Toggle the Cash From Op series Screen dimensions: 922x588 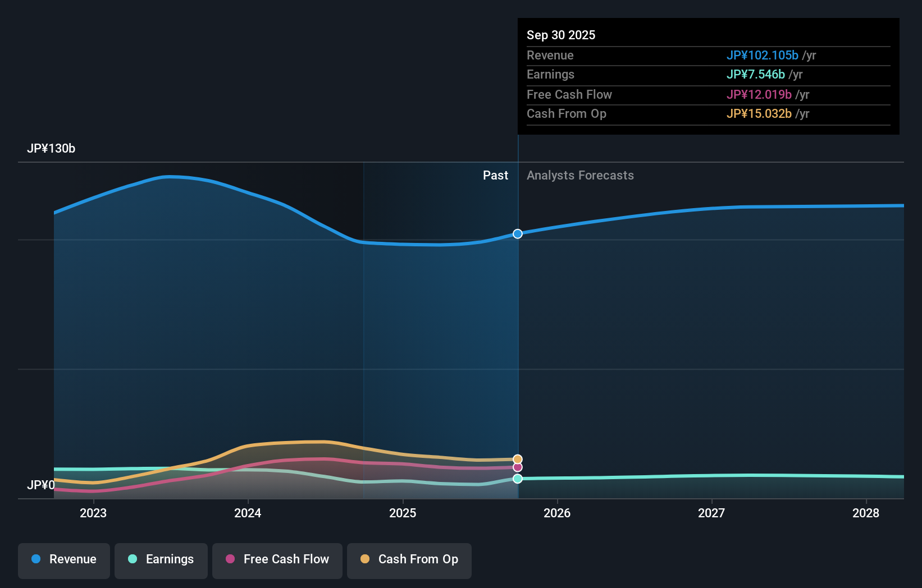(409, 559)
